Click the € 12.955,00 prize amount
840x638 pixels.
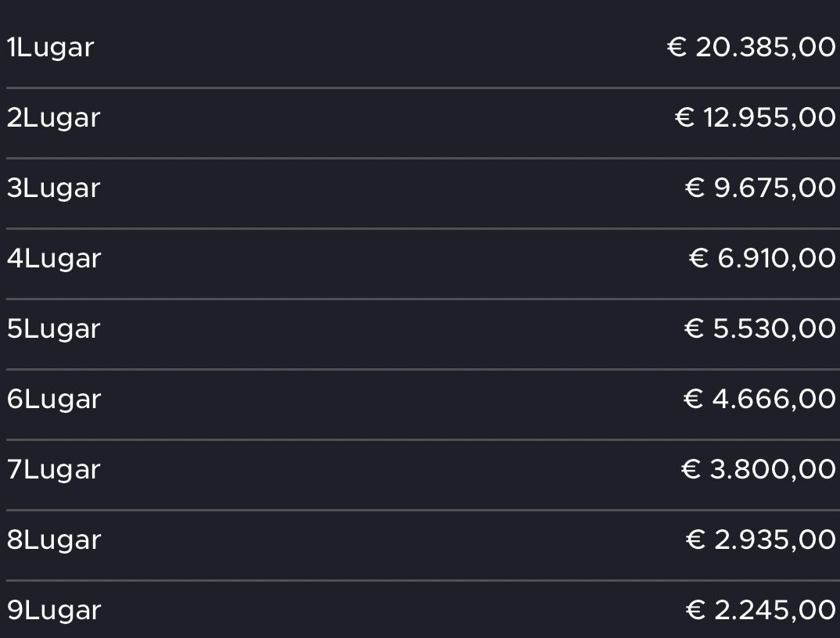click(x=755, y=117)
